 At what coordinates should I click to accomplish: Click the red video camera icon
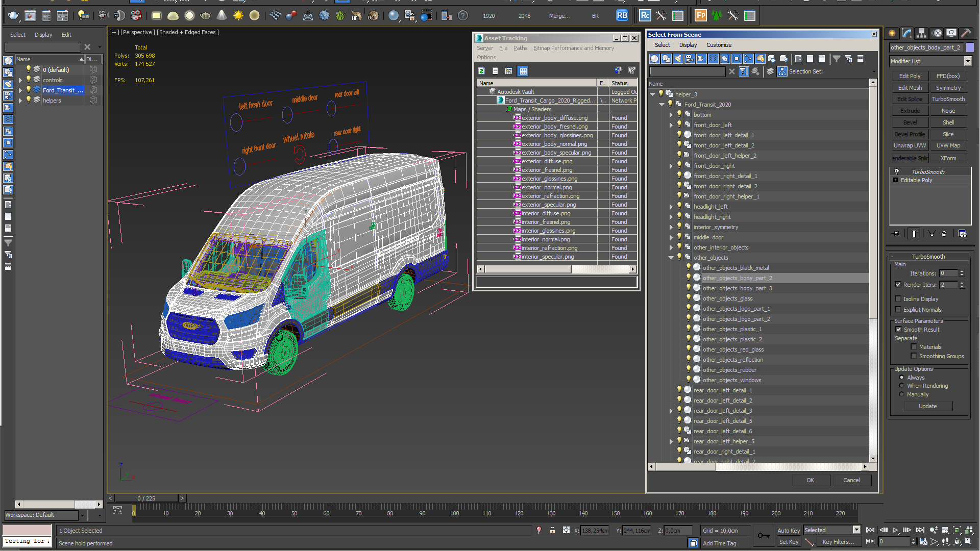[136, 16]
